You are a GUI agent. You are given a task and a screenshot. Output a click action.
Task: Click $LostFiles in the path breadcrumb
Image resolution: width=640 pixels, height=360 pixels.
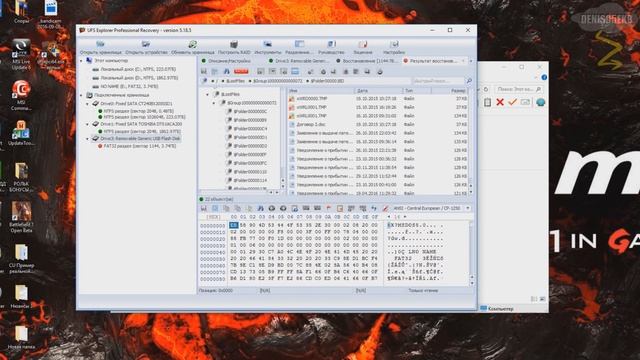pyautogui.click(x=236, y=81)
